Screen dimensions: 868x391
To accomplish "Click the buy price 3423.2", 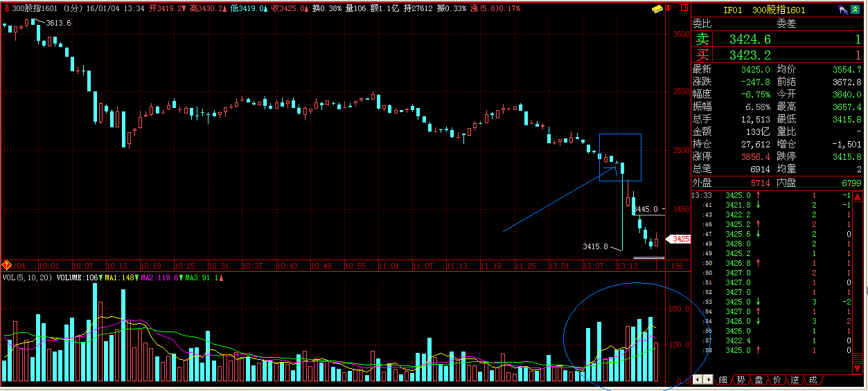I will pyautogui.click(x=751, y=55).
